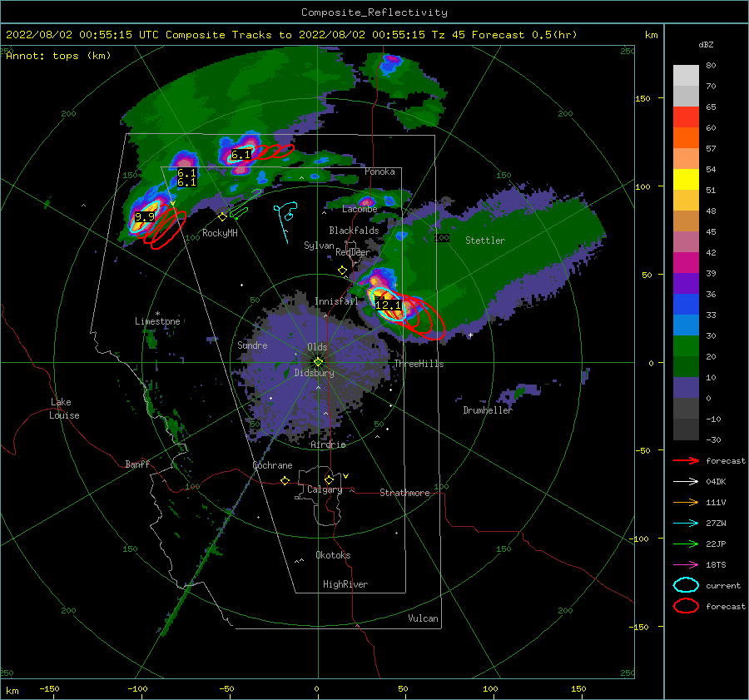
Task: Click the yellow diamond marker above Calgary
Action: [x=329, y=479]
